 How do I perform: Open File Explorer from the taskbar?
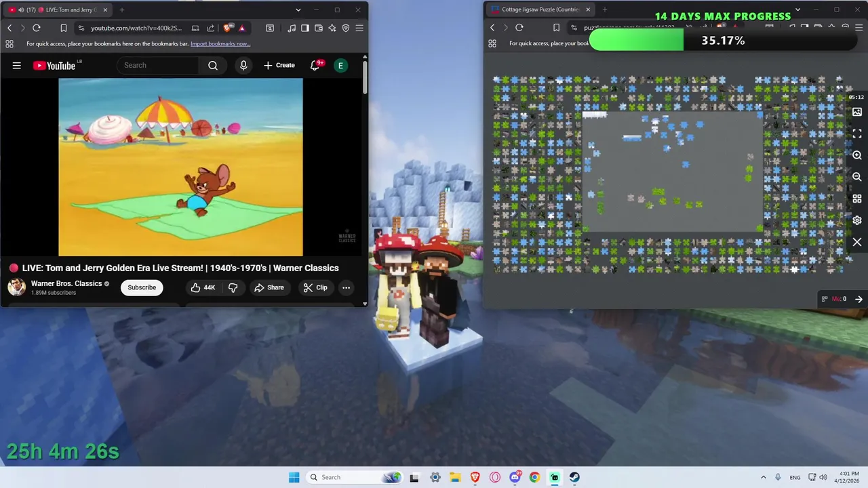[455, 477]
